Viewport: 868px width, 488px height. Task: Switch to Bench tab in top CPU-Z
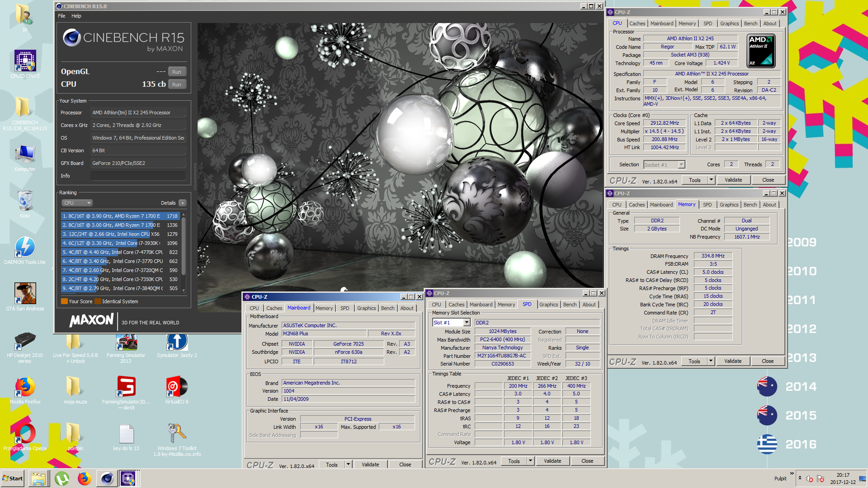[x=750, y=23]
